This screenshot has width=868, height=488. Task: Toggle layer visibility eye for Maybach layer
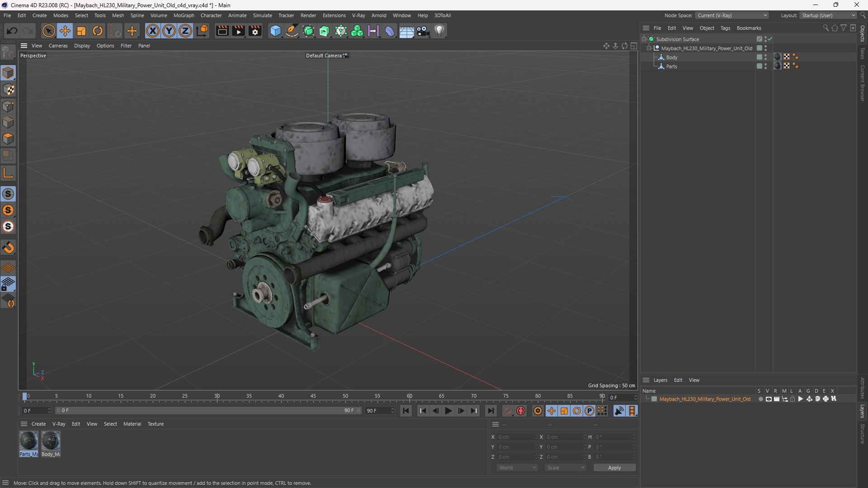[769, 399]
